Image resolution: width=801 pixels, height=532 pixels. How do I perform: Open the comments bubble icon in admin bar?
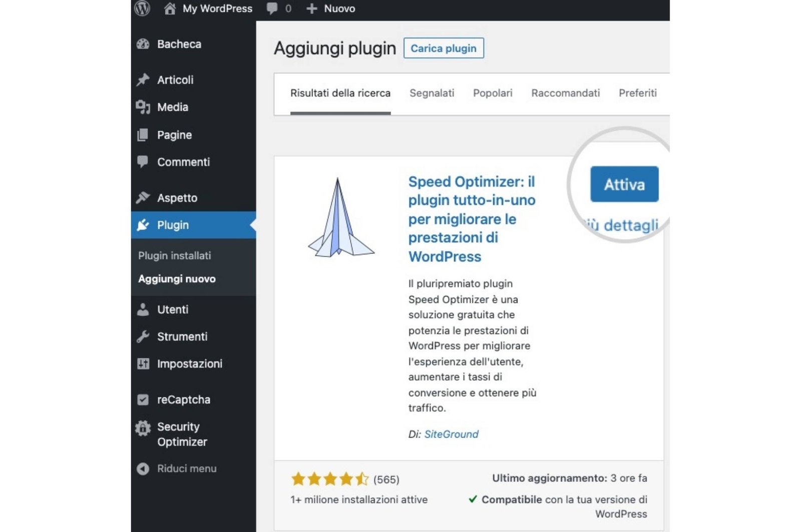tap(272, 9)
